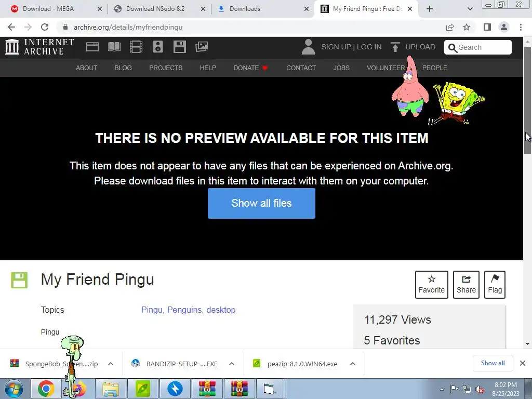Open the Penguins topic link
532x399 pixels.
(184, 310)
